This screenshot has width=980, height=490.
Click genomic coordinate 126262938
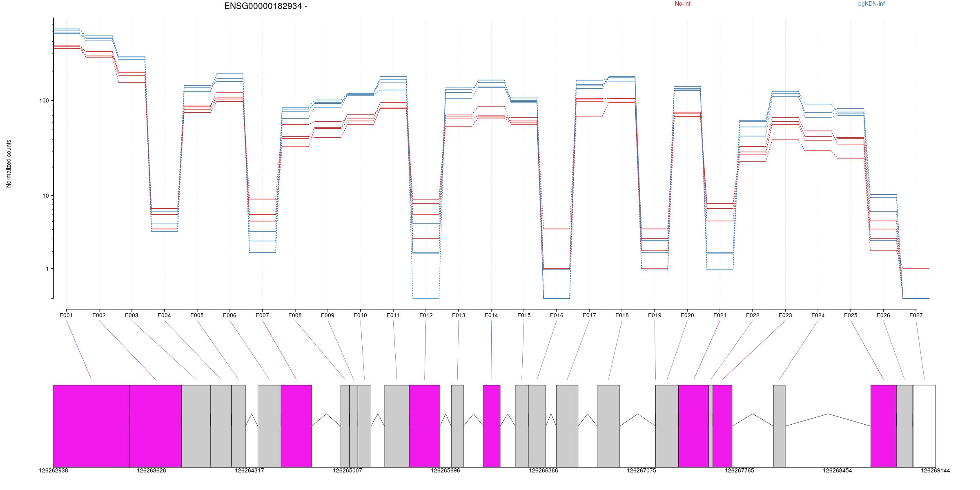(x=53, y=470)
